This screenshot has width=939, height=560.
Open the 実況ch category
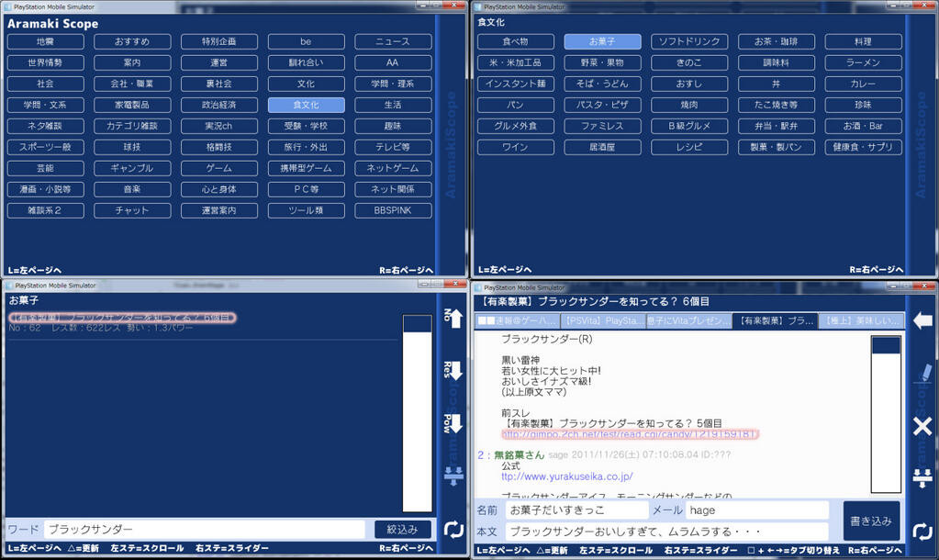219,127
